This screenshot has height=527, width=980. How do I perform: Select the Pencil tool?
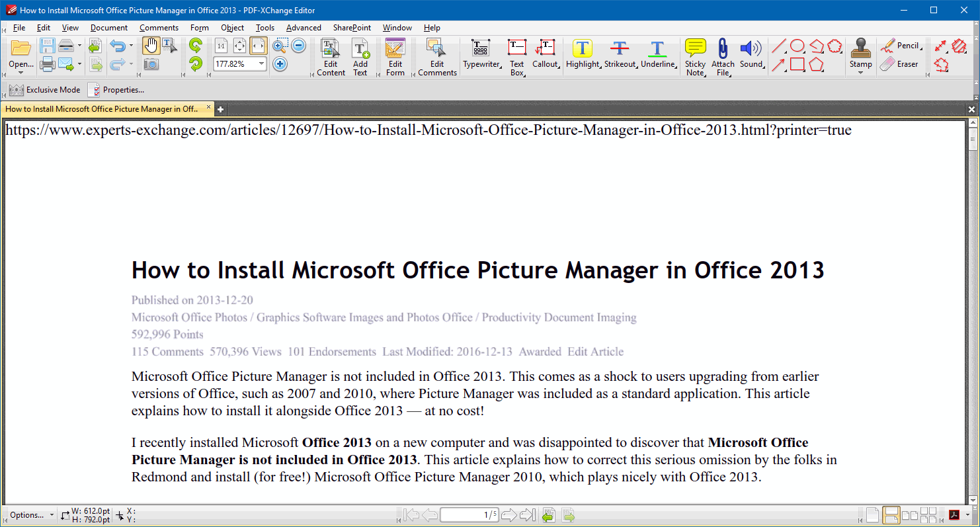900,46
